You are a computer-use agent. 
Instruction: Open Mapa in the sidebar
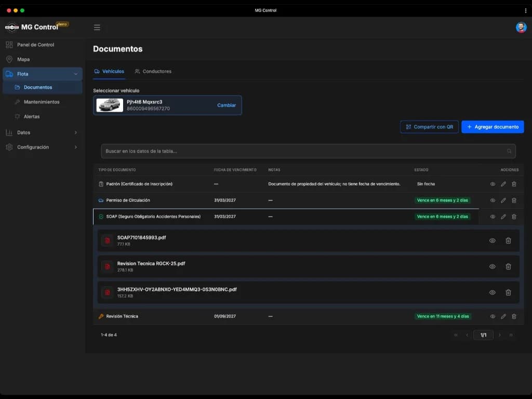click(42, 59)
